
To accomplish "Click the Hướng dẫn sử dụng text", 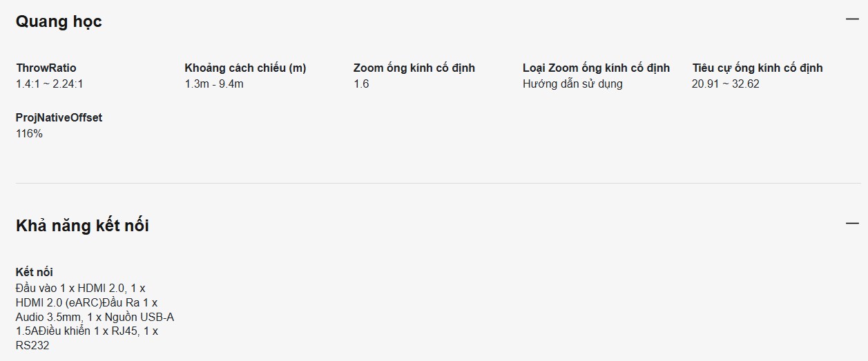I will tap(572, 84).
